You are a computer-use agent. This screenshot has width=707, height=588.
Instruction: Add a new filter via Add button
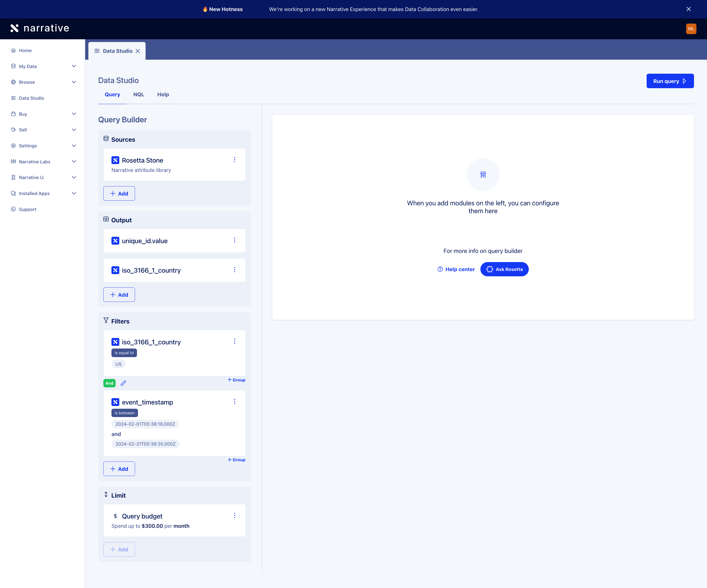[x=119, y=469]
